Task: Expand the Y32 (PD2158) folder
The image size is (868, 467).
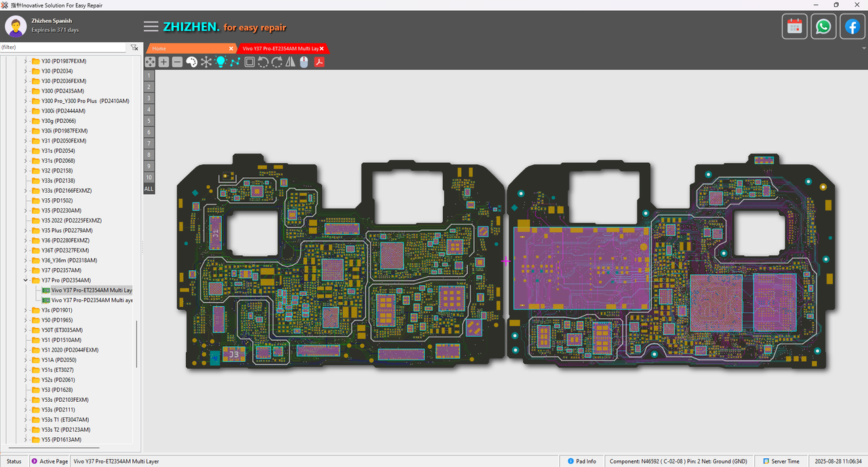Action: 26,170
